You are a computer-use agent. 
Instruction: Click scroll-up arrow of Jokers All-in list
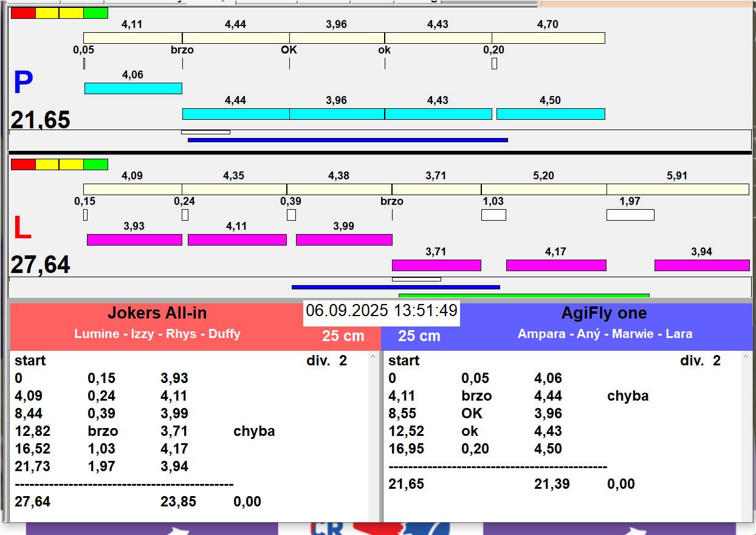(373, 357)
